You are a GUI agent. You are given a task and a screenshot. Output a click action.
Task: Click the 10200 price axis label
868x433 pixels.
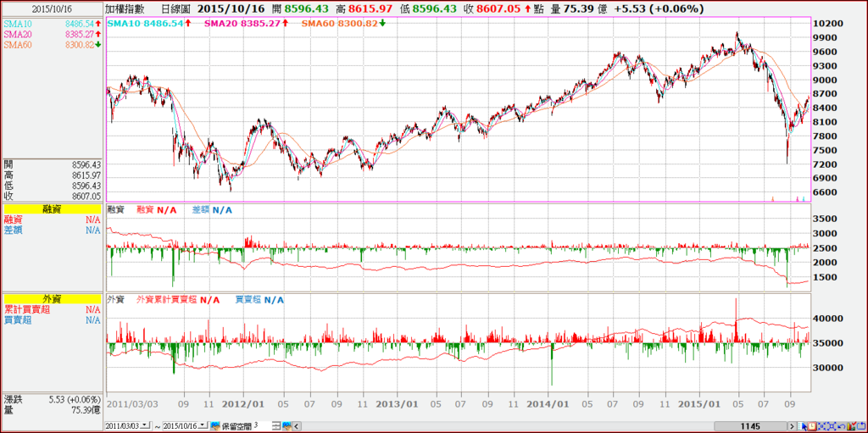click(829, 23)
